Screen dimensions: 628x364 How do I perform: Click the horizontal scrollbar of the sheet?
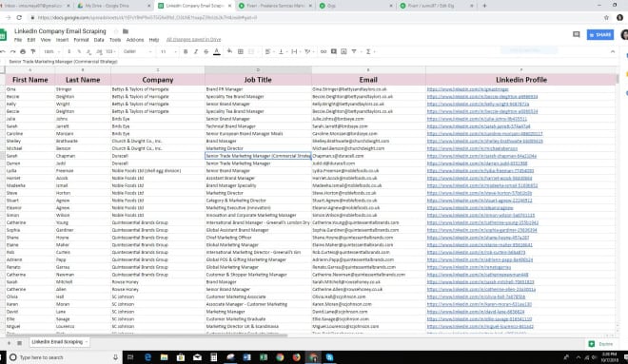147,335
